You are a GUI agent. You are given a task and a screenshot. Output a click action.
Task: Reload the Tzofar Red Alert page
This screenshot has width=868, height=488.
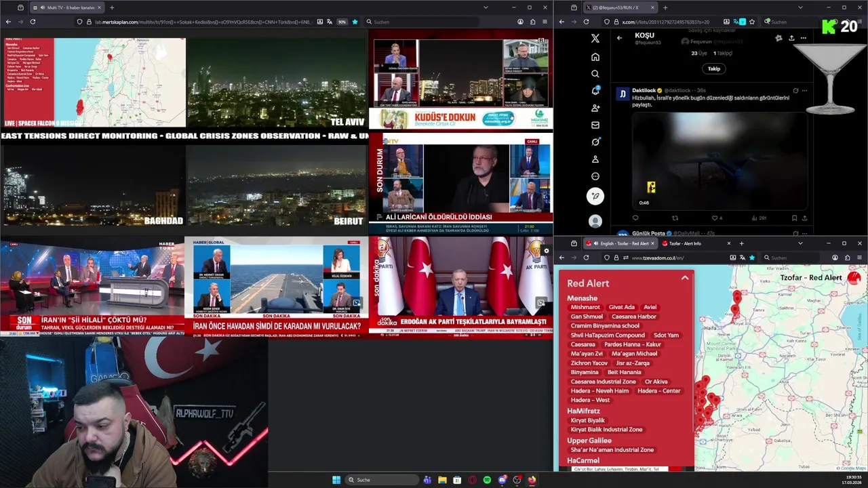pyautogui.click(x=586, y=258)
